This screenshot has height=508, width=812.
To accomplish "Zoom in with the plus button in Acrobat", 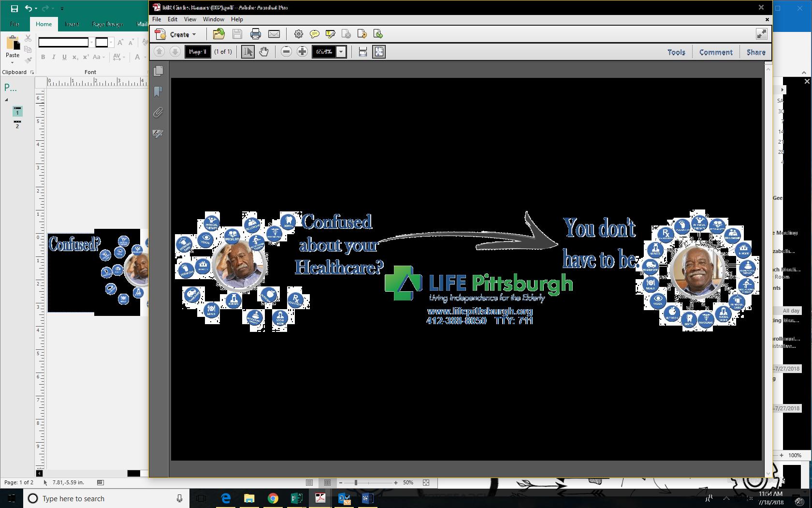I will [302, 52].
